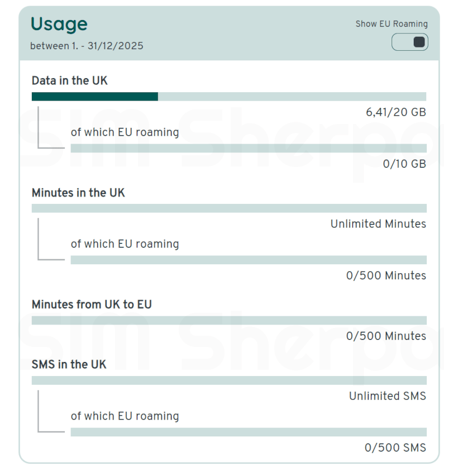Click the Data in the UK section title
Screen dimensions: 458x476
[x=69, y=80]
